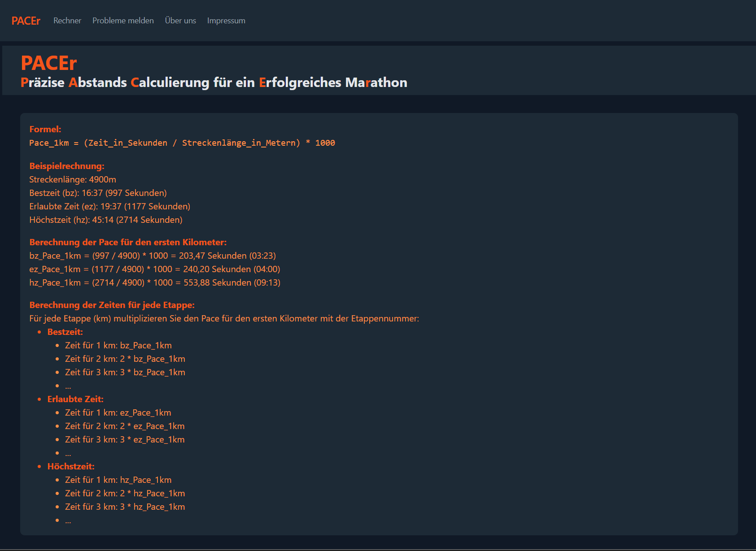
Task: Click the Bestzeit: list heading
Action: pyautogui.click(x=65, y=332)
